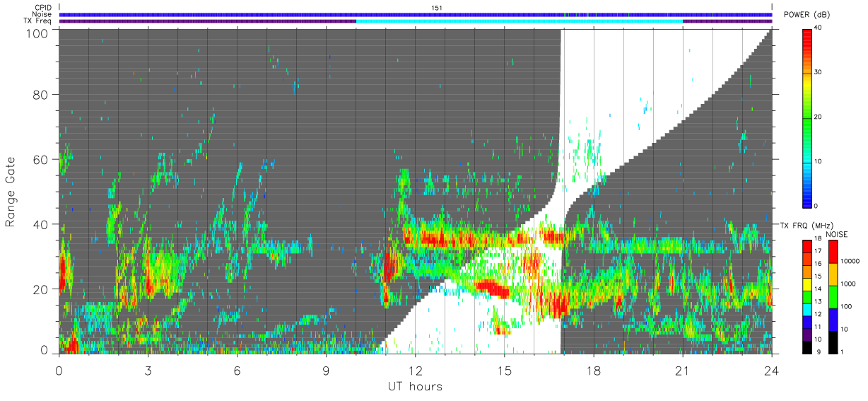Image resolution: width=868 pixels, height=401 pixels.
Task: Click the 10000 label on NOISE colorbar
Action: pyautogui.click(x=850, y=261)
